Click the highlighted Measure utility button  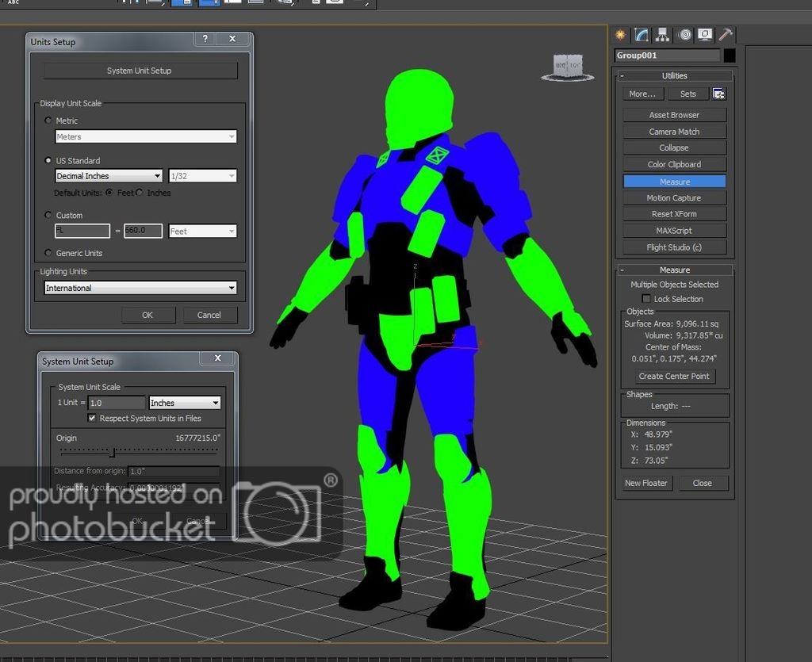point(674,182)
